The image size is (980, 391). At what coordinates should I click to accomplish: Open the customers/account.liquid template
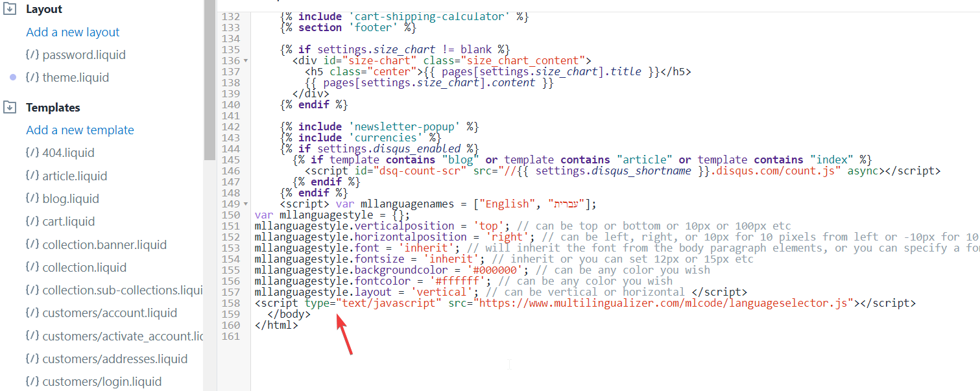[110, 313]
